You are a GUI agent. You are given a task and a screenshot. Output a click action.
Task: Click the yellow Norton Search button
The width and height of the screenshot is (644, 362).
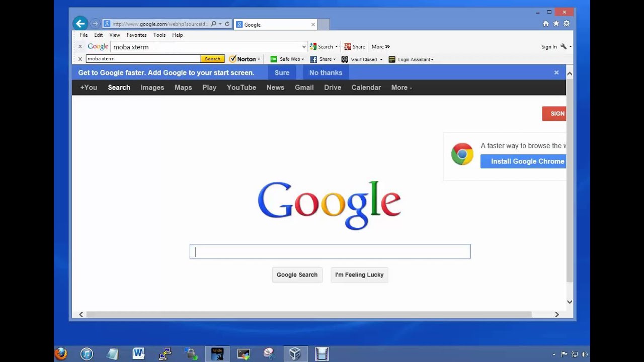coord(212,59)
